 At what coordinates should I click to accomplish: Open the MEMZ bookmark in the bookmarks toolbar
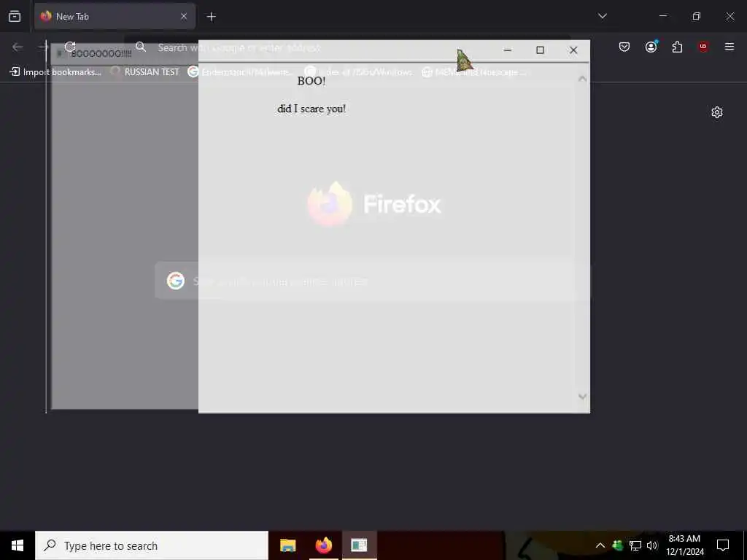[x=474, y=72]
